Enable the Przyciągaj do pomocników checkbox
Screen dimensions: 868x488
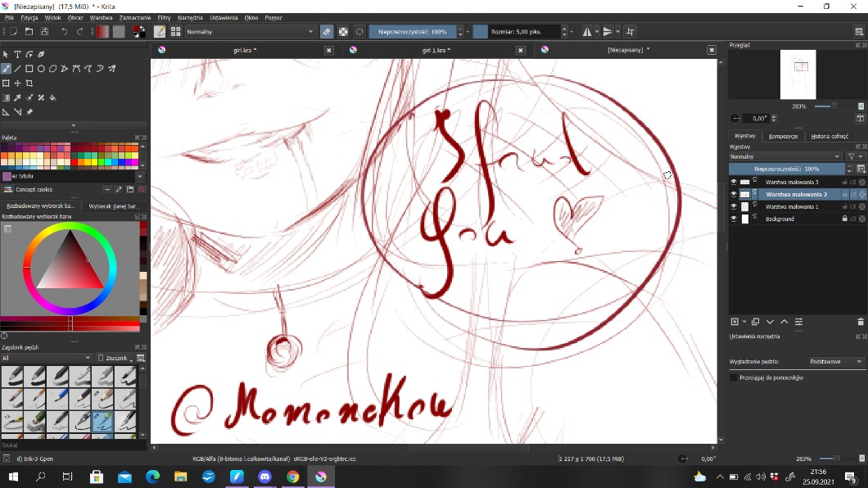pos(734,377)
